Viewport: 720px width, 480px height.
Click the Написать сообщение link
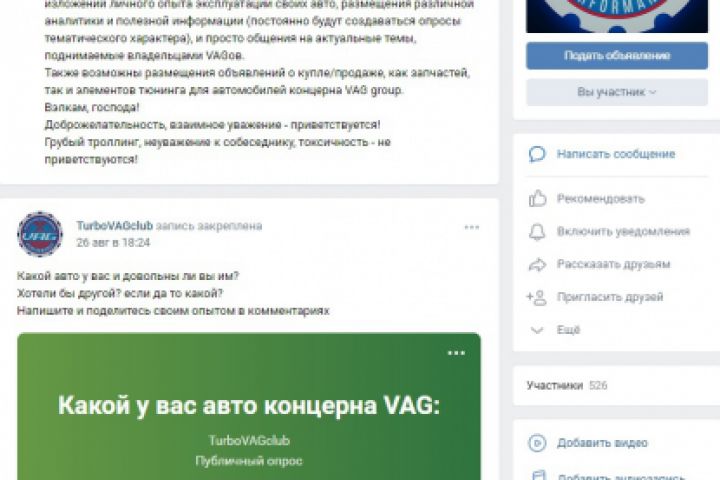click(616, 154)
